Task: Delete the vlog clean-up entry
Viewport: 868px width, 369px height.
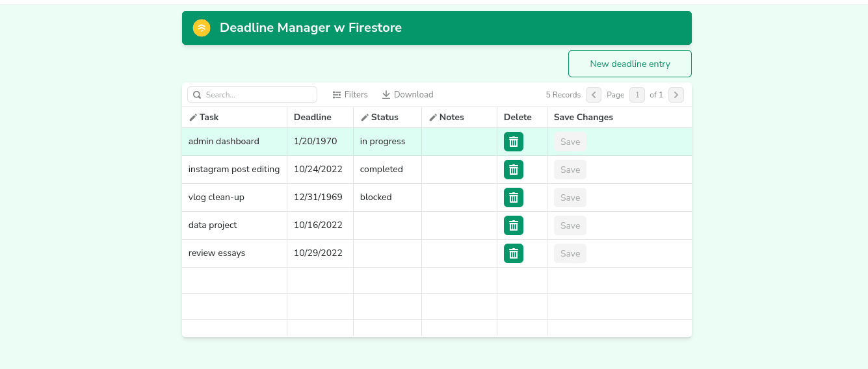Action: coord(513,197)
